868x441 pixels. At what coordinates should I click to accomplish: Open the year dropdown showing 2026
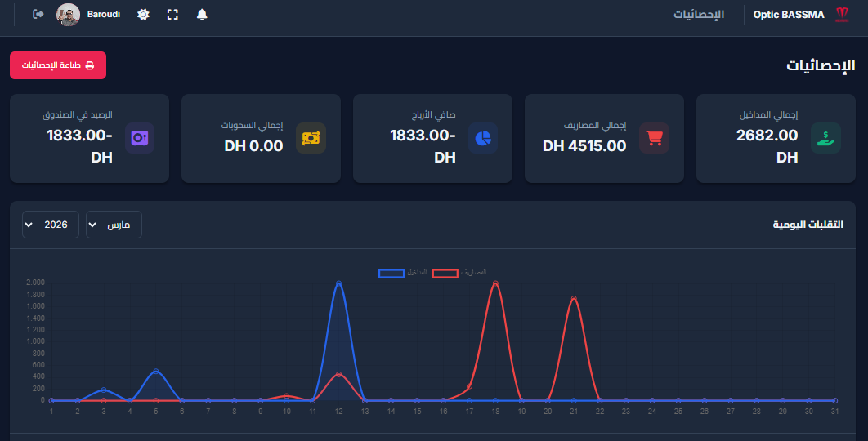[51, 225]
